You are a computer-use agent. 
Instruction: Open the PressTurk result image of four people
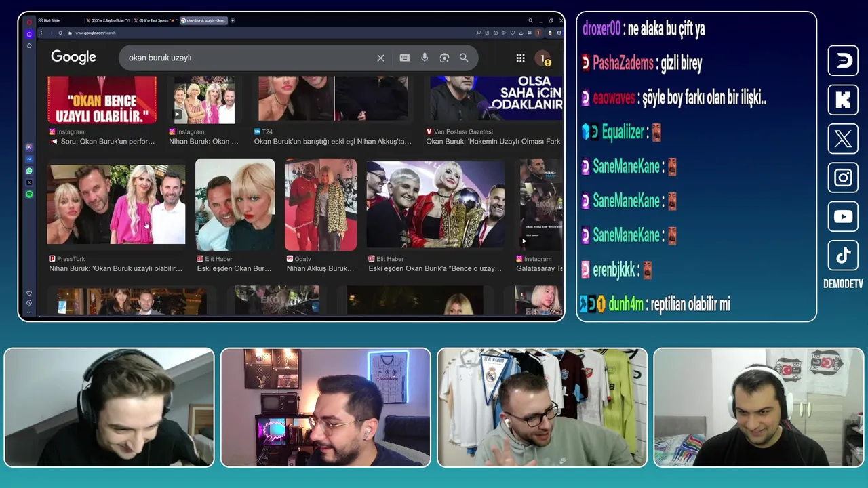(x=116, y=204)
